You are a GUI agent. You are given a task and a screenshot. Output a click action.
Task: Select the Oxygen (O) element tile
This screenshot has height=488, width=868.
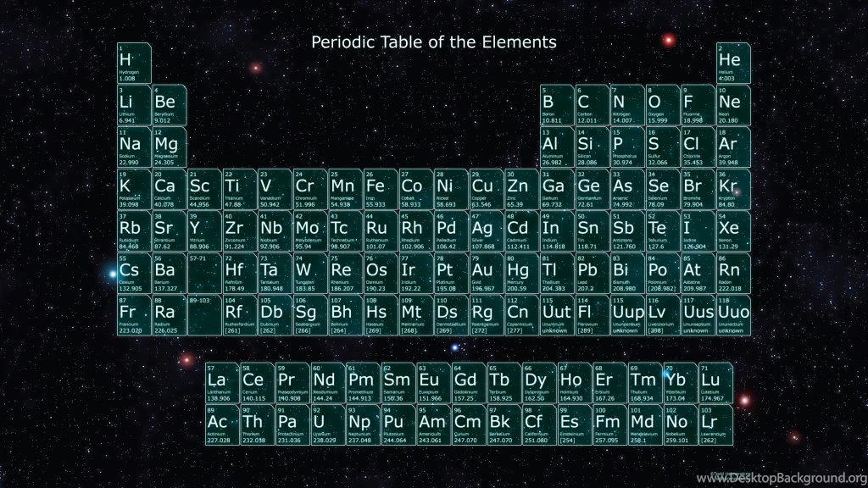pyautogui.click(x=663, y=105)
